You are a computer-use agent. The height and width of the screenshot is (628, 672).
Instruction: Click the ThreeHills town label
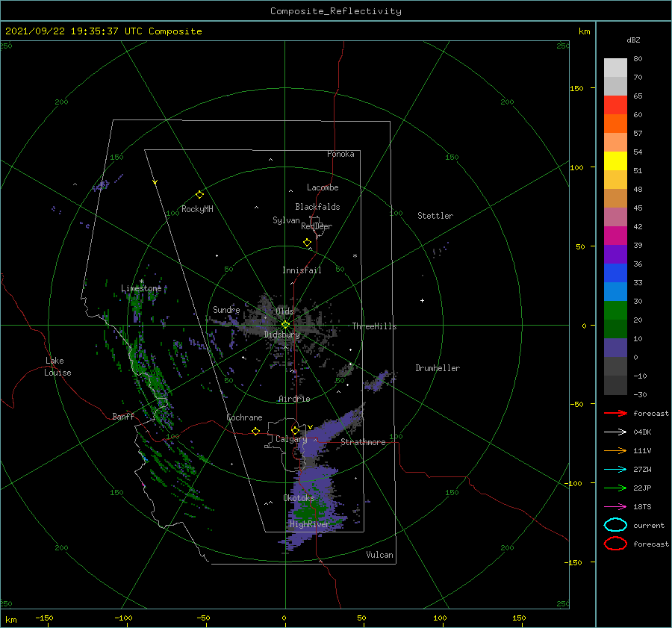375,326
